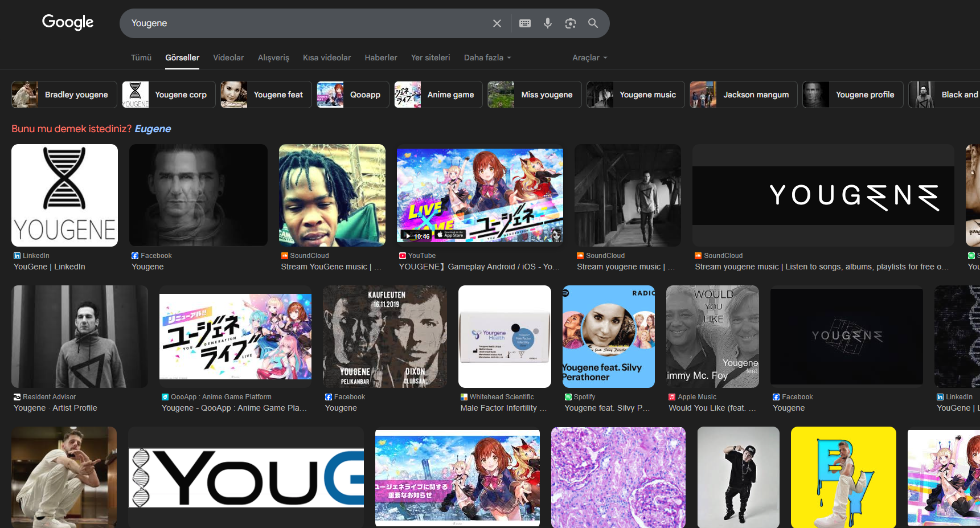Image resolution: width=980 pixels, height=528 pixels.
Task: Submit search with the magnifier icon
Action: [593, 23]
